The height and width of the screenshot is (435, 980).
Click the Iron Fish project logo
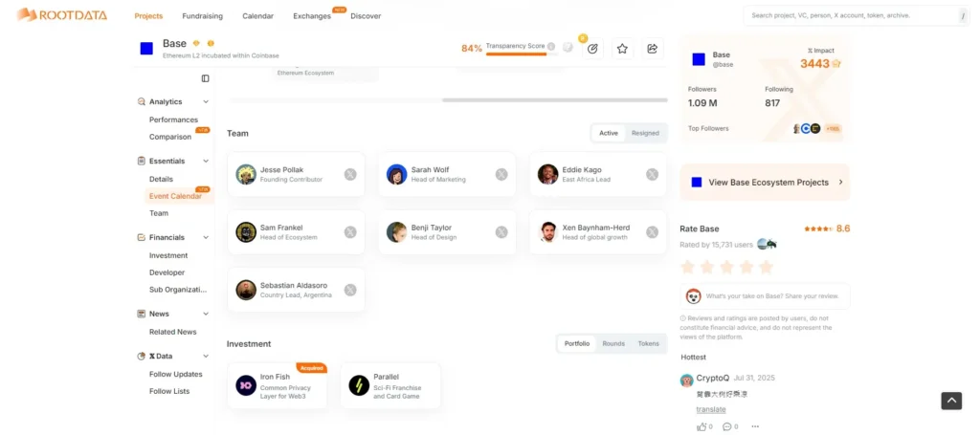pyautogui.click(x=246, y=385)
